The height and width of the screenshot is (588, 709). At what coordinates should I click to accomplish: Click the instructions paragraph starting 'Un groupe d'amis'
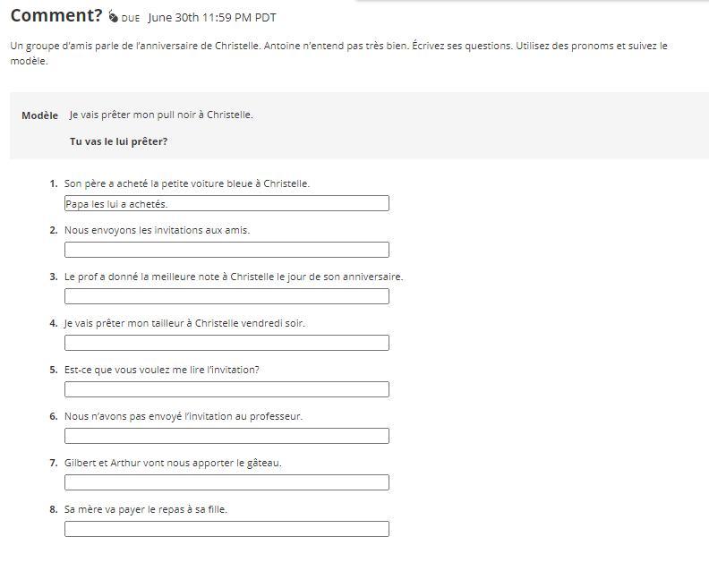tap(338, 53)
